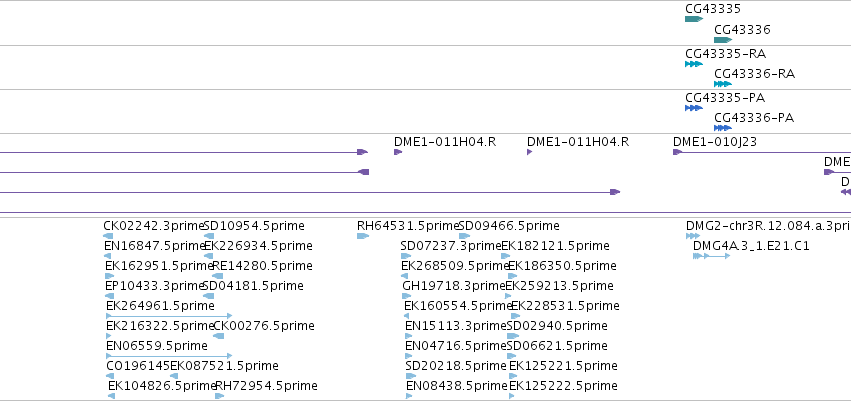Open the CG43336-PA label link

click(754, 118)
